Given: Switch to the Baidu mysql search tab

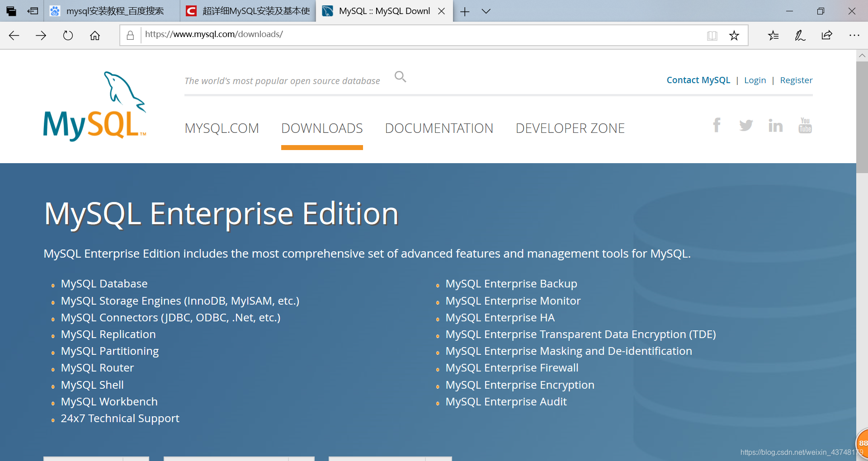Looking at the screenshot, I should tap(112, 11).
